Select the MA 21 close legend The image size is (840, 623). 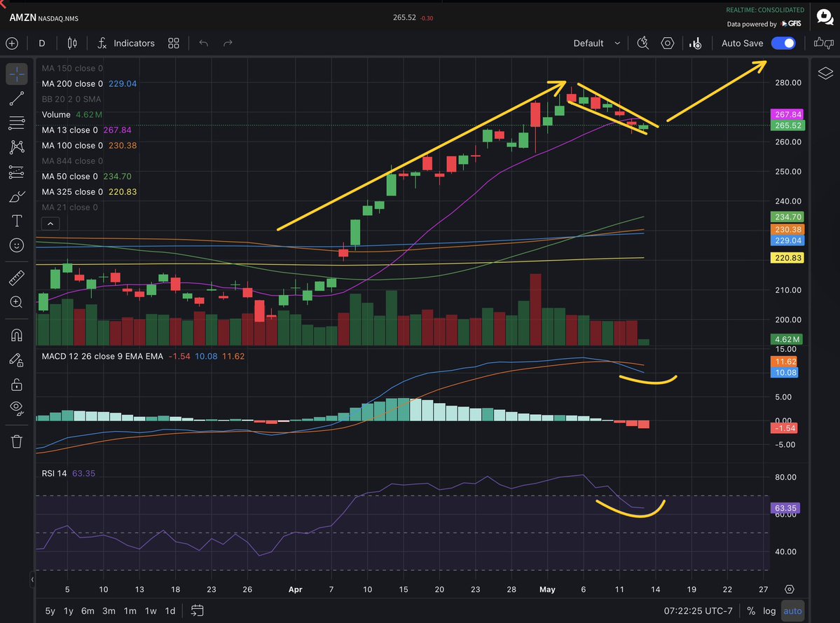pyautogui.click(x=69, y=207)
